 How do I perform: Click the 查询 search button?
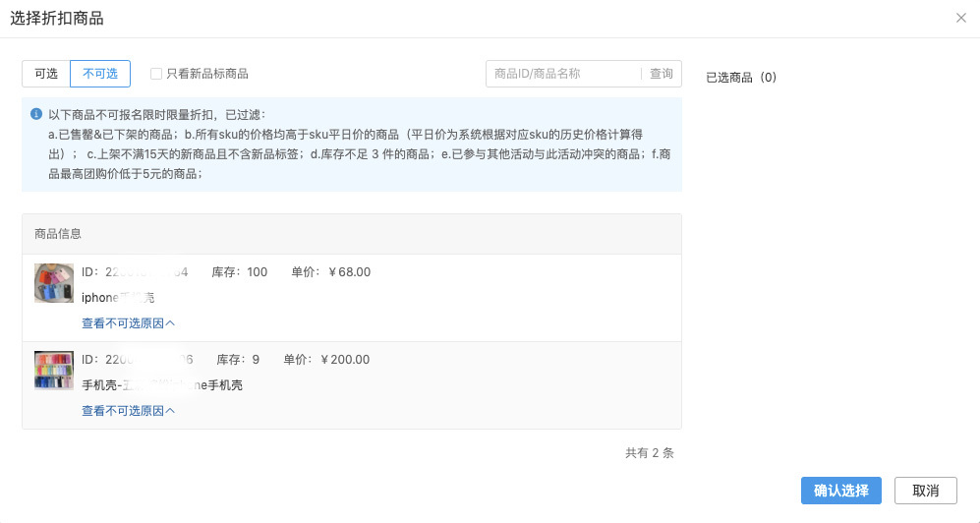click(662, 74)
